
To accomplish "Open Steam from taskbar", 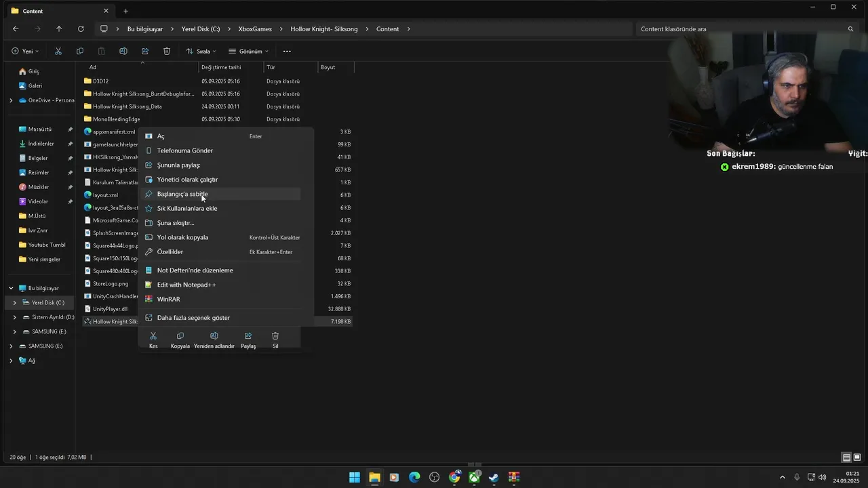I will (494, 477).
